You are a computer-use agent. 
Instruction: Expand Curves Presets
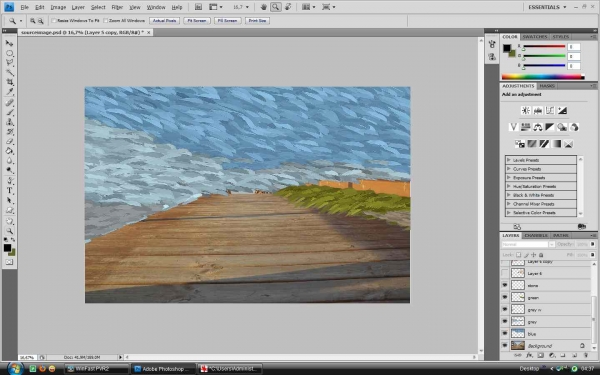click(x=509, y=169)
